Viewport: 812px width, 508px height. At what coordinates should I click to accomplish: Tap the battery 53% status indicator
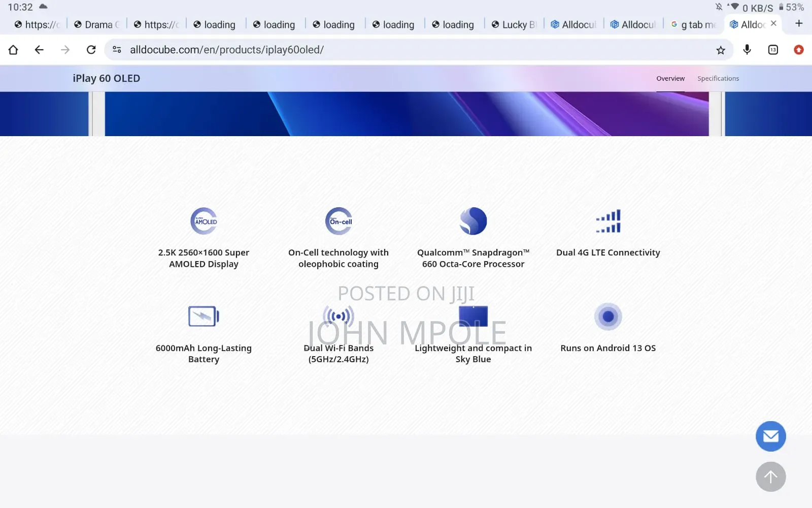pyautogui.click(x=792, y=7)
